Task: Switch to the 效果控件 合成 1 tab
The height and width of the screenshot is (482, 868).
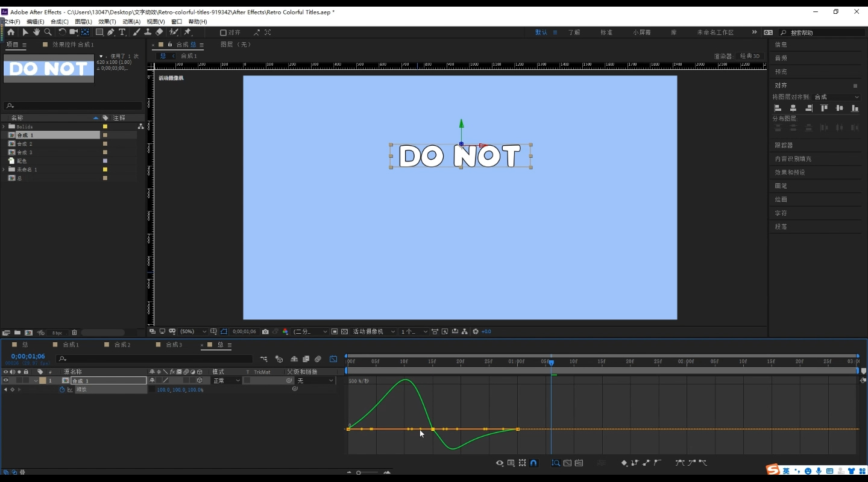Action: pyautogui.click(x=73, y=45)
